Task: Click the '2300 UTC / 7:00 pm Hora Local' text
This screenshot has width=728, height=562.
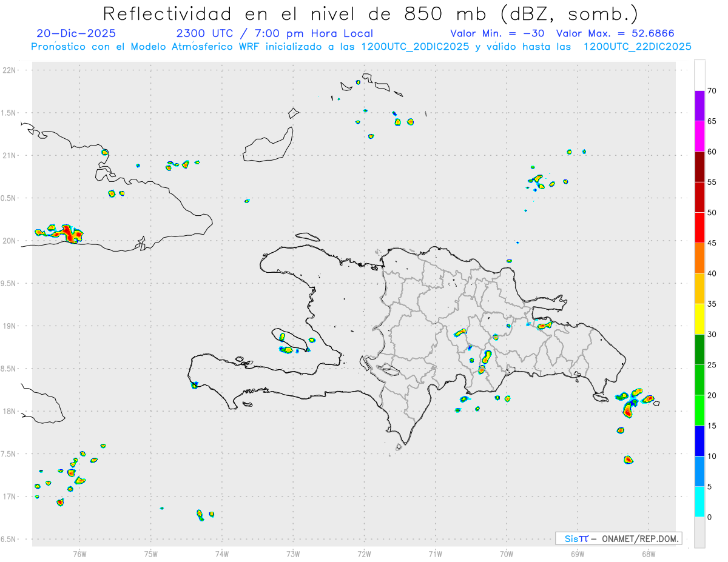Action: [275, 33]
